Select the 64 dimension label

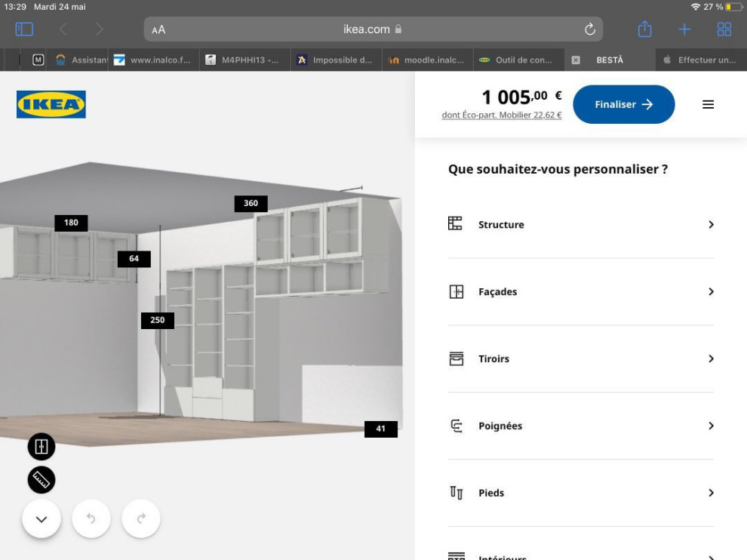tap(134, 259)
